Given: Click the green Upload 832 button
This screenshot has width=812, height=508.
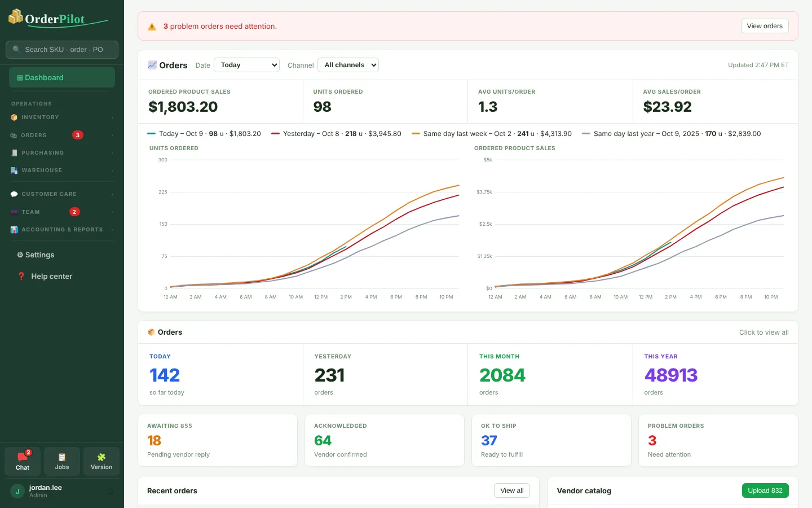Looking at the screenshot, I should click(x=765, y=491).
